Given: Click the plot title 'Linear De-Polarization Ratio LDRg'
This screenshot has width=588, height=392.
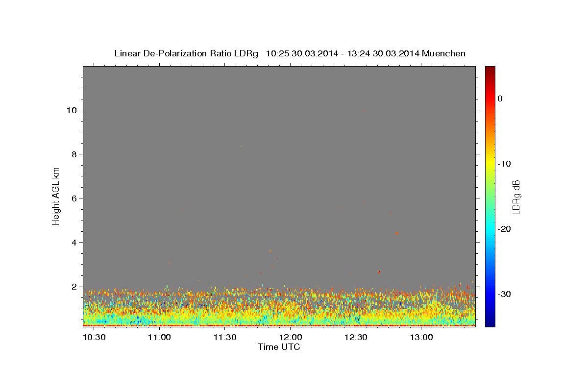Looking at the screenshot, I should click(x=186, y=53).
